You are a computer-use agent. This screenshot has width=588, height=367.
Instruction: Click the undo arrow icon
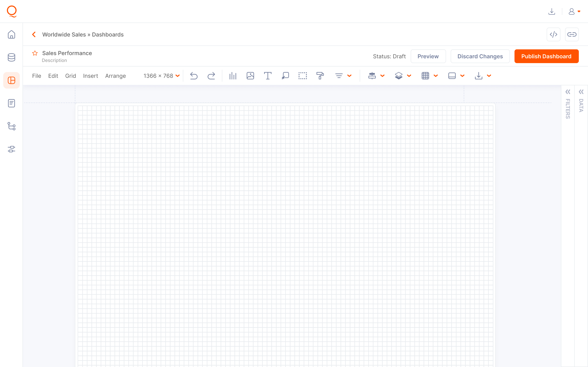[194, 76]
